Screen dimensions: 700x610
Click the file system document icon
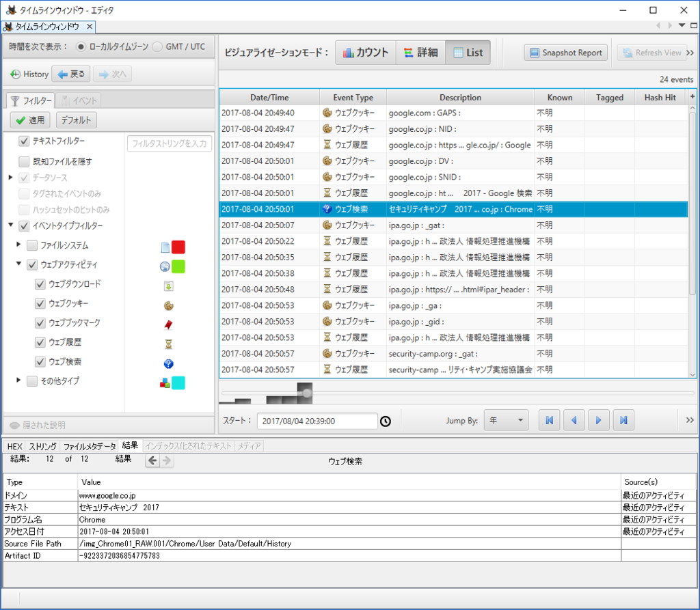coord(165,247)
